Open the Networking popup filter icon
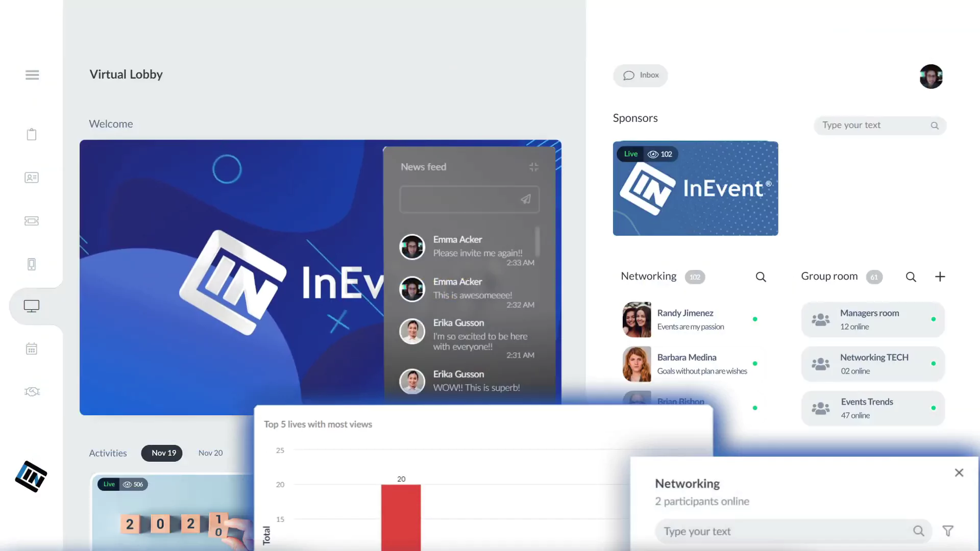Image resolution: width=980 pixels, height=551 pixels. (948, 531)
